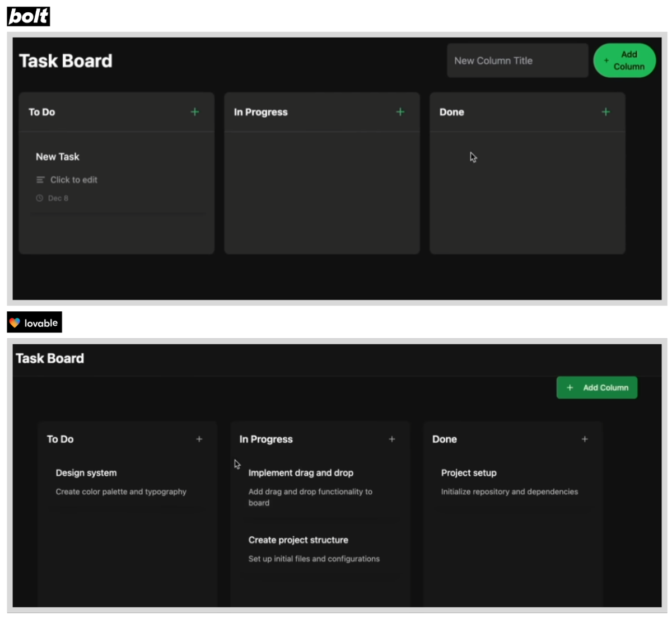Viewport: 672px width, 618px height.
Task: Click plus icon in Lovable In Progress column
Action: pos(392,439)
